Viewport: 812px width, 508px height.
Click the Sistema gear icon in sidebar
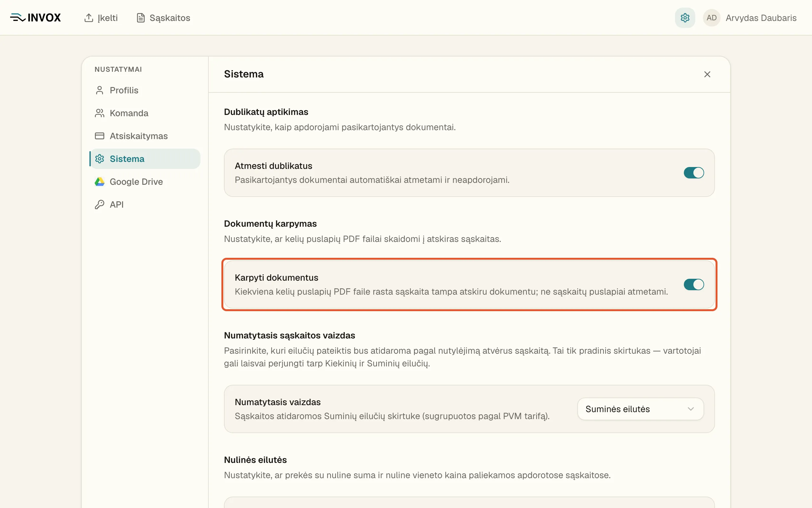(99, 159)
